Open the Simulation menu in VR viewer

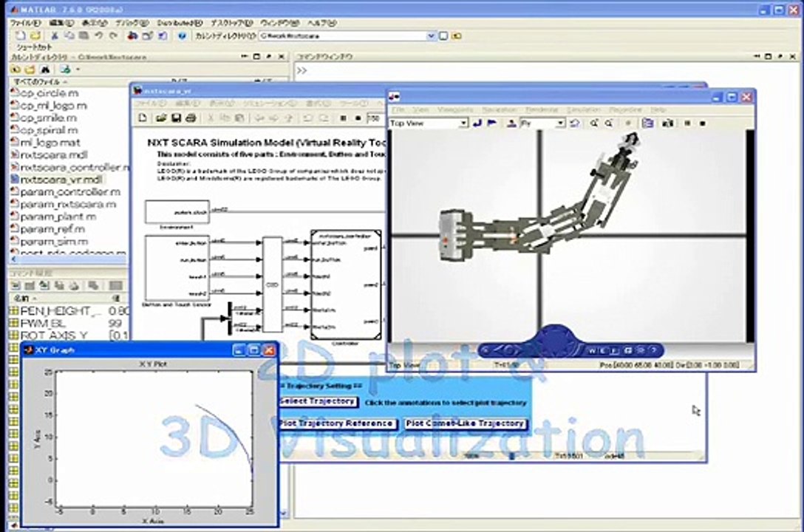coord(584,109)
